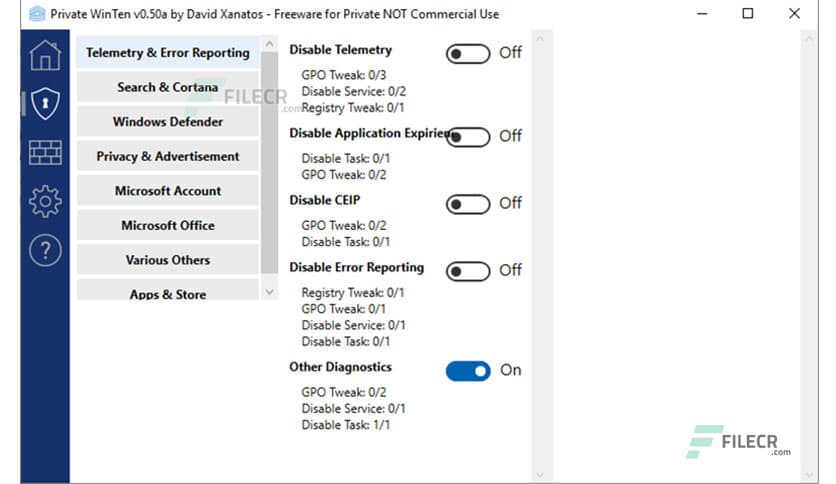Viewport: 836px width, 484px height.
Task: Open the firewall brick wall icon
Action: 45,153
